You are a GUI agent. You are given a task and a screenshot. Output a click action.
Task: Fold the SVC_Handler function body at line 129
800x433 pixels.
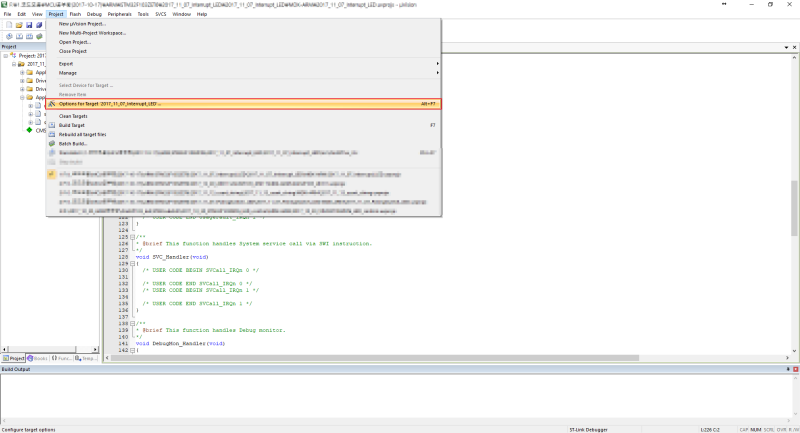(x=119, y=264)
